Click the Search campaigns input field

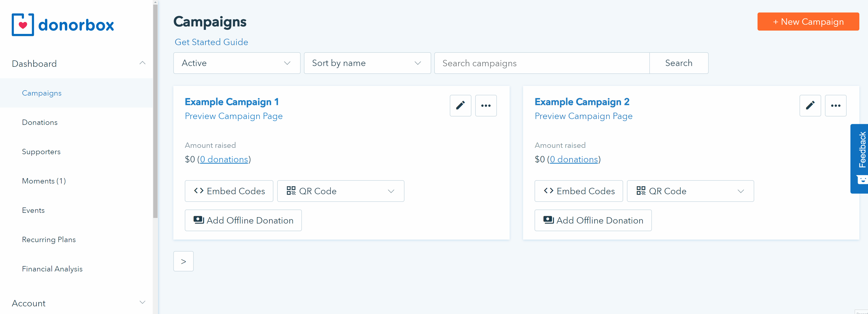[x=541, y=63]
